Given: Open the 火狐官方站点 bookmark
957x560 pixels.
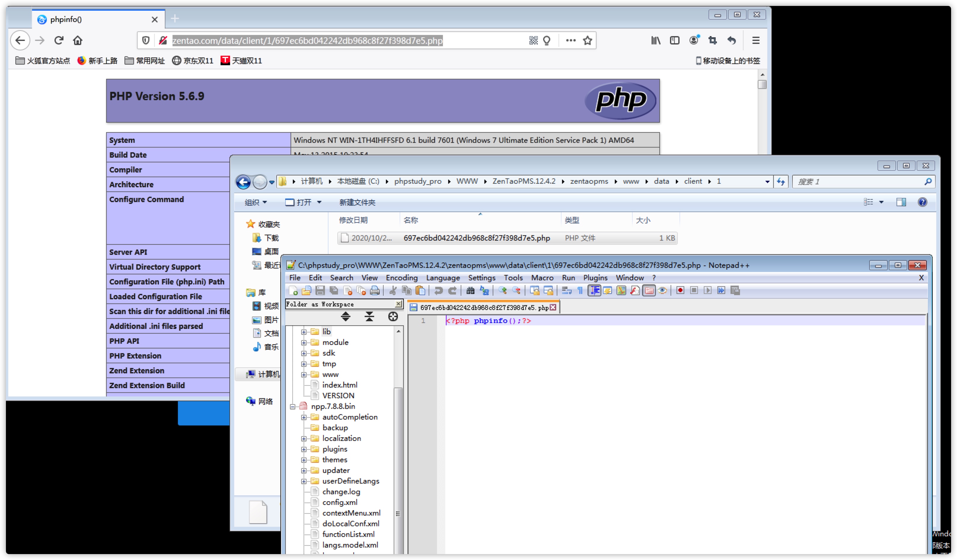Looking at the screenshot, I should 43,61.
